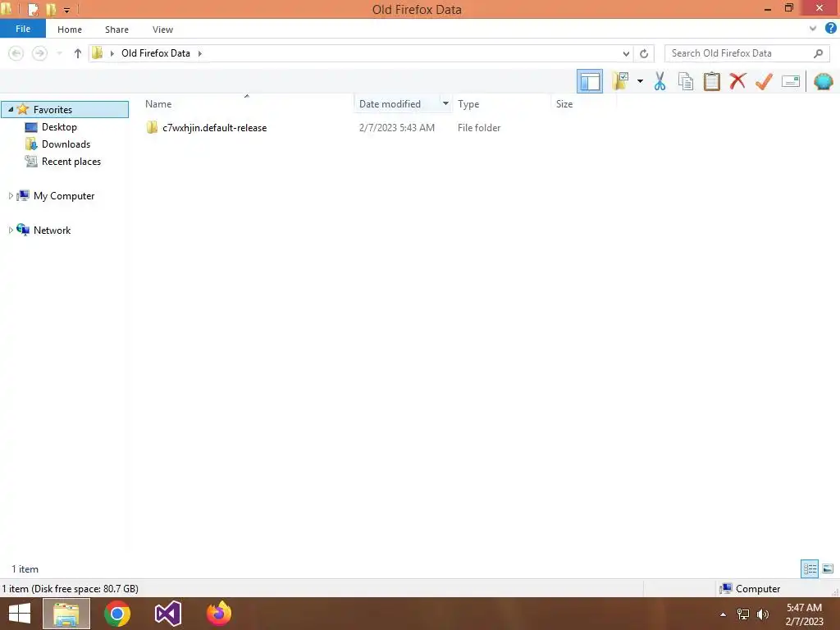
Task: Click the Cut scissors icon
Action: click(660, 81)
